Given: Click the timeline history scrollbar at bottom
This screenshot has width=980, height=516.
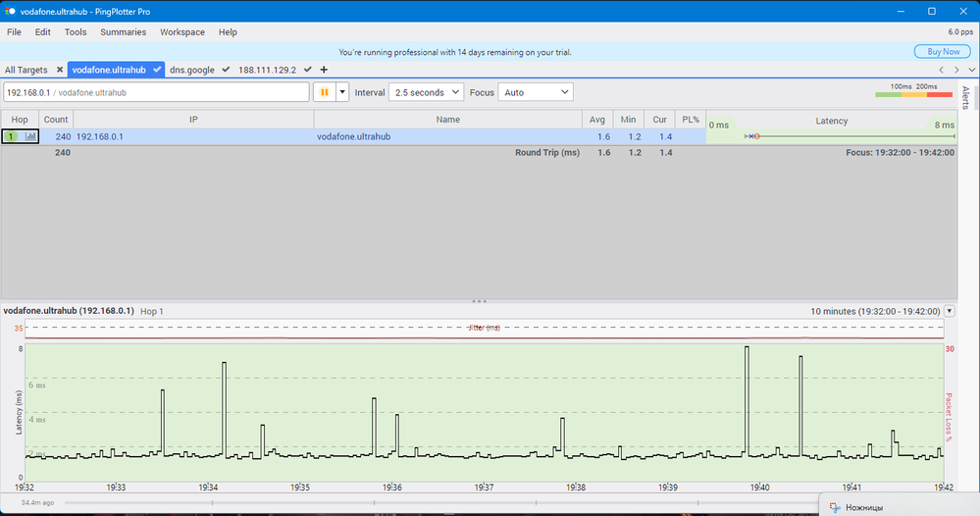Looking at the screenshot, I should pos(440,502).
